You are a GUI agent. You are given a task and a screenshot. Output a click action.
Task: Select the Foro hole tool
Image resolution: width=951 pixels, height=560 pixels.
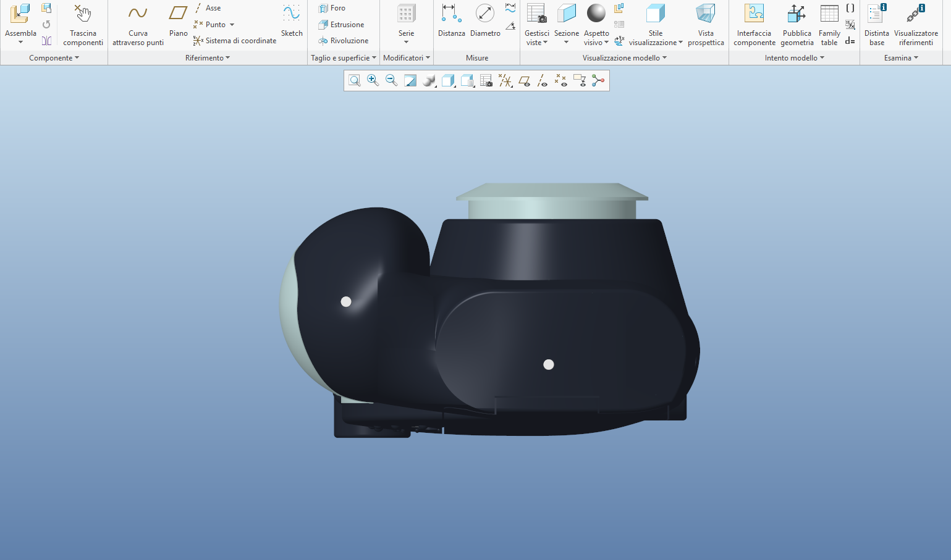click(332, 8)
